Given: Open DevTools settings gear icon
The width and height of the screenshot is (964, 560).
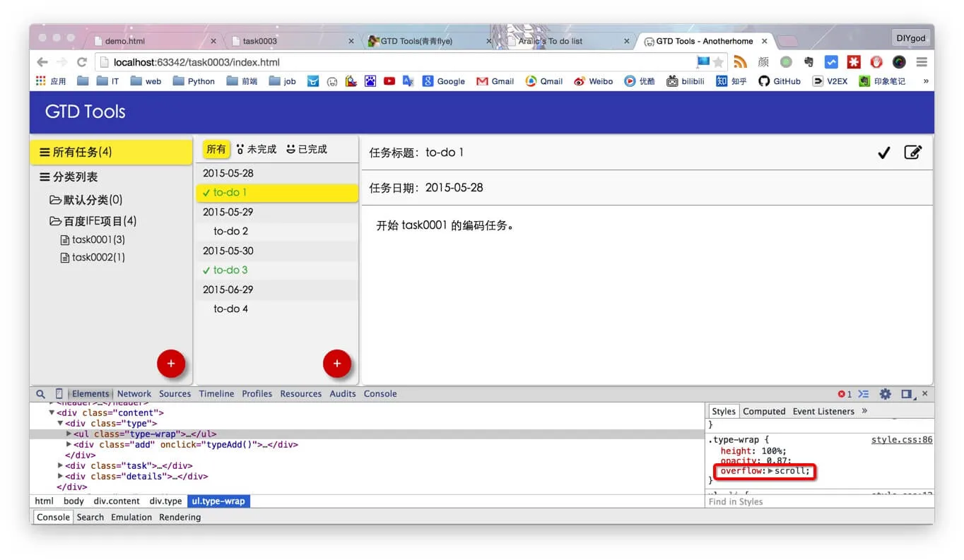Looking at the screenshot, I should click(885, 394).
